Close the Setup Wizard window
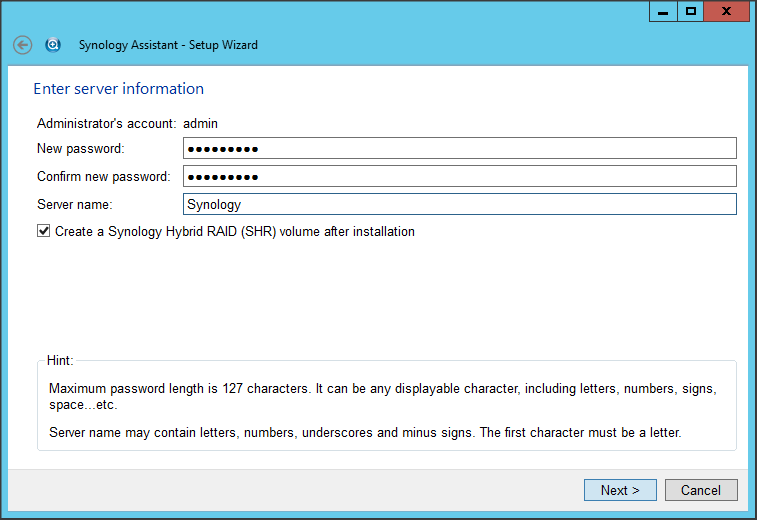 point(726,12)
